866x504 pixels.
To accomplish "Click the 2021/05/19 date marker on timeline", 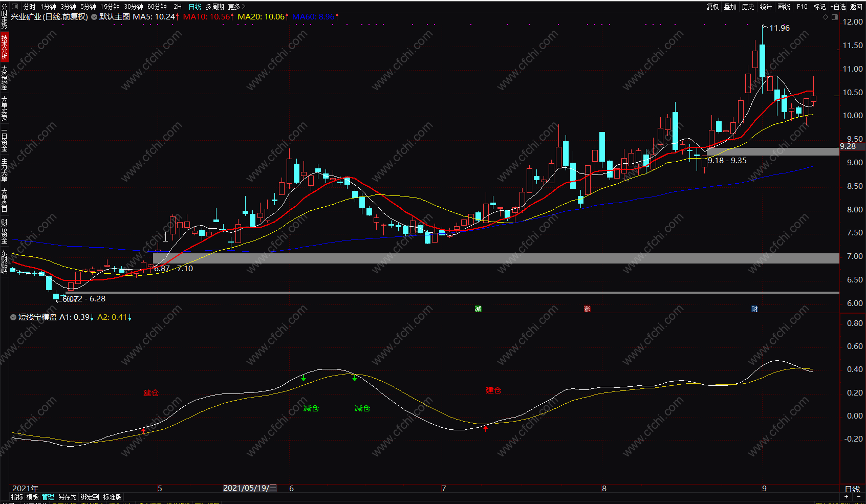I will coord(250,488).
